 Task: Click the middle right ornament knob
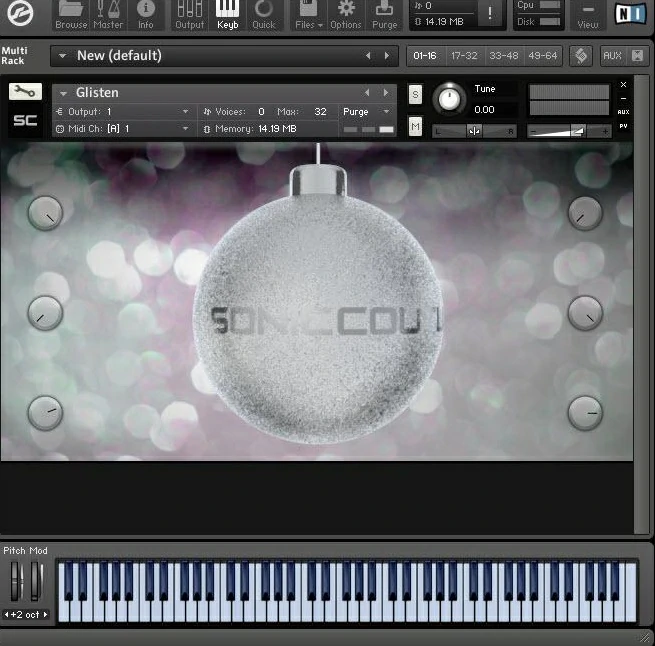[585, 313]
